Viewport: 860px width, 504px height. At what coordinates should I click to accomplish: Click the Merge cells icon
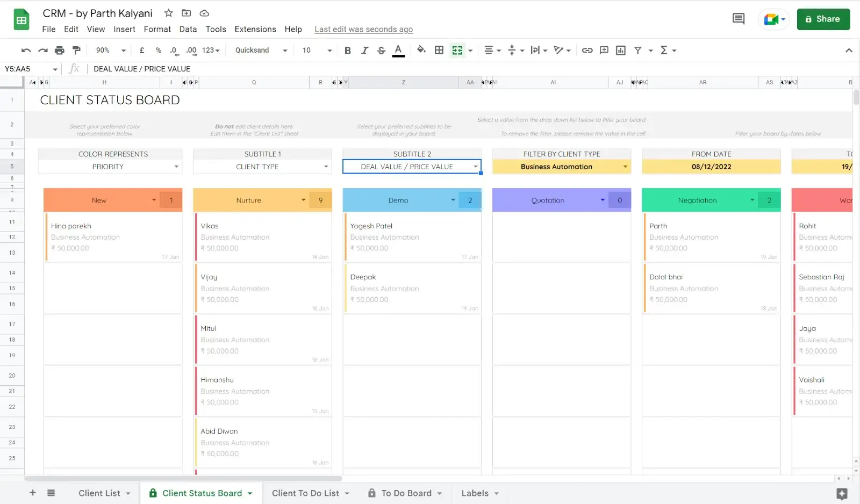(457, 51)
